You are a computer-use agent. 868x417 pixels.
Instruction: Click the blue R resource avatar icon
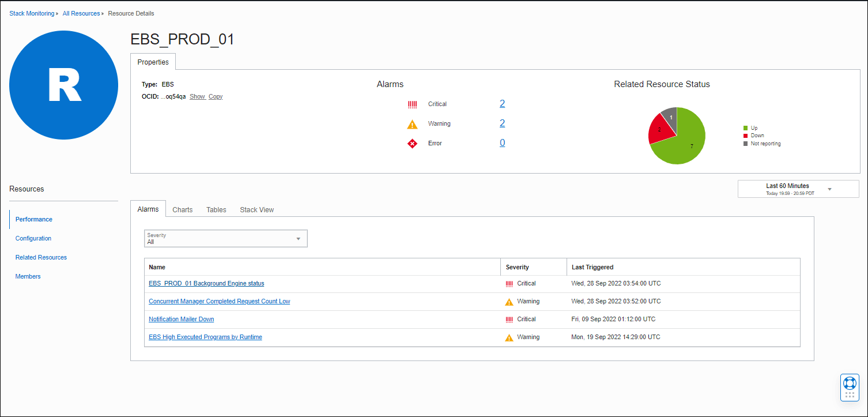[x=63, y=85]
